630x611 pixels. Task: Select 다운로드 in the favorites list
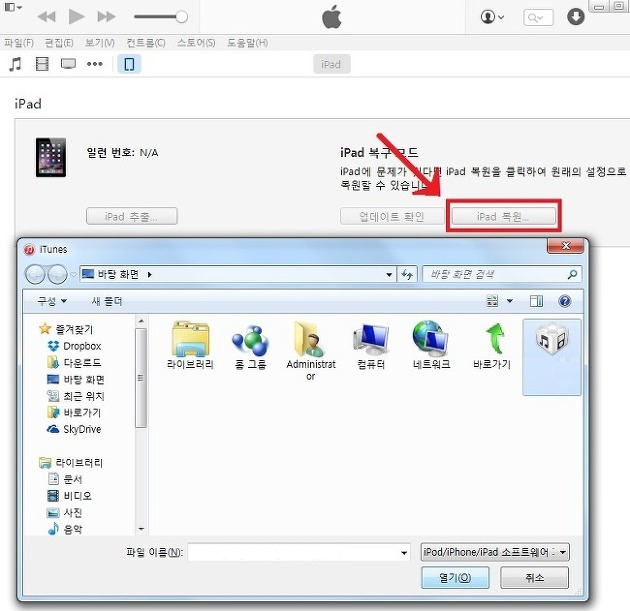coord(74,363)
